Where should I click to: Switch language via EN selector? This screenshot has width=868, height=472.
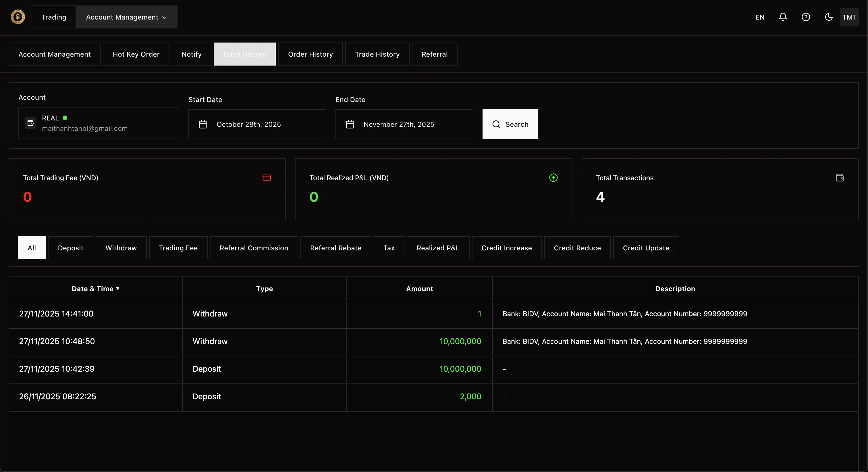[x=760, y=17]
